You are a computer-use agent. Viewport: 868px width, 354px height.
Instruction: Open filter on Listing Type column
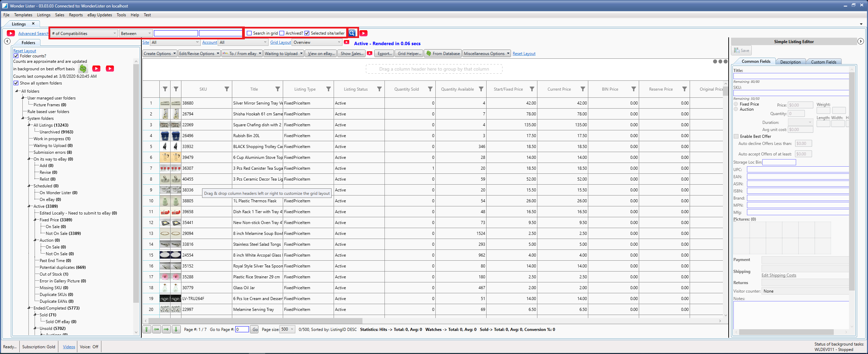click(329, 89)
